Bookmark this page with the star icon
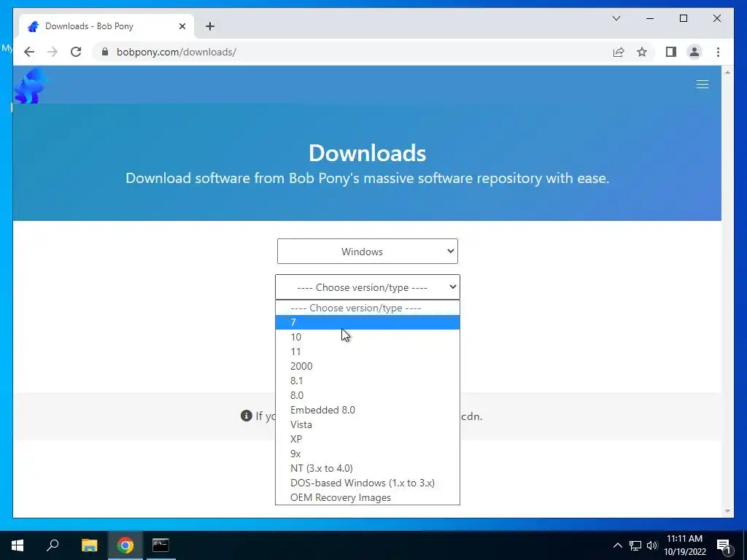Viewport: 747px width, 560px height. point(642,52)
